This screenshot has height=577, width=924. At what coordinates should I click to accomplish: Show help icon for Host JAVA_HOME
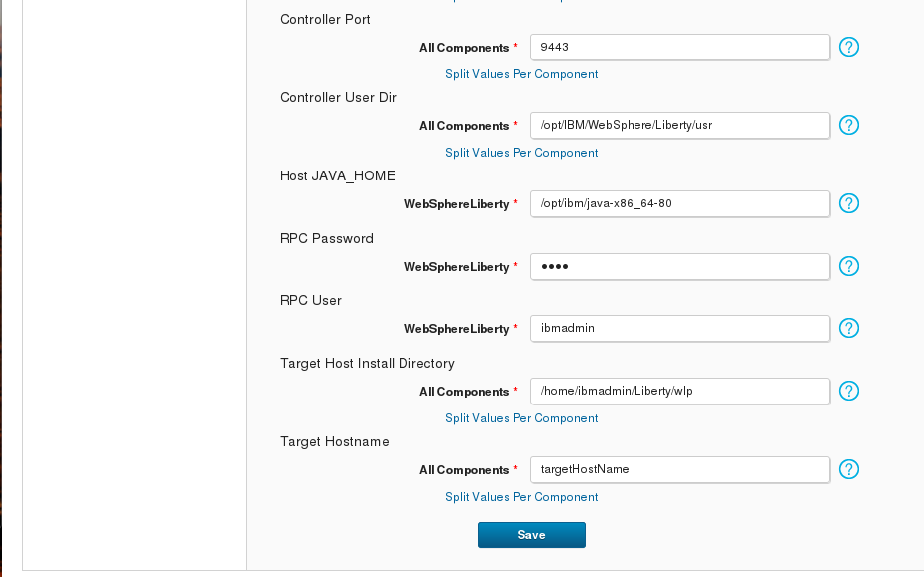point(848,203)
